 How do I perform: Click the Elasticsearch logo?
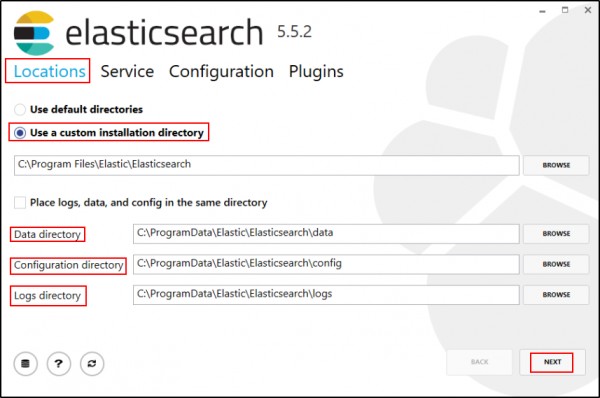(x=34, y=33)
